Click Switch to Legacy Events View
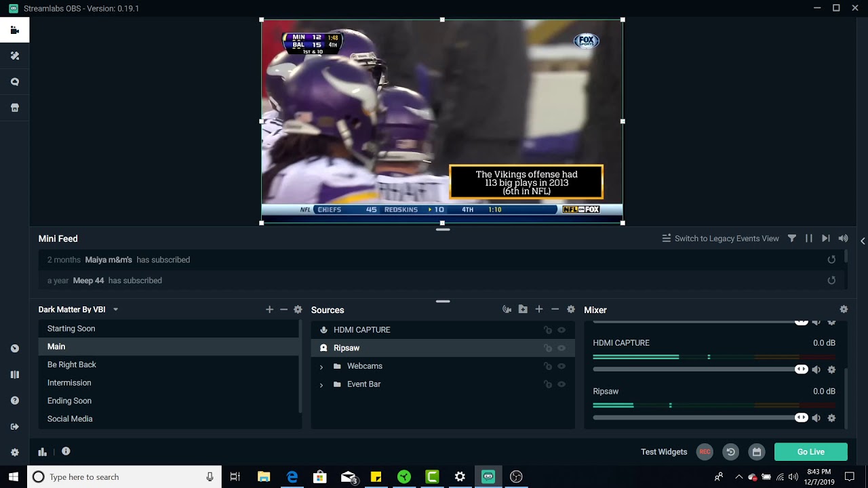This screenshot has width=868, height=488. pos(720,239)
